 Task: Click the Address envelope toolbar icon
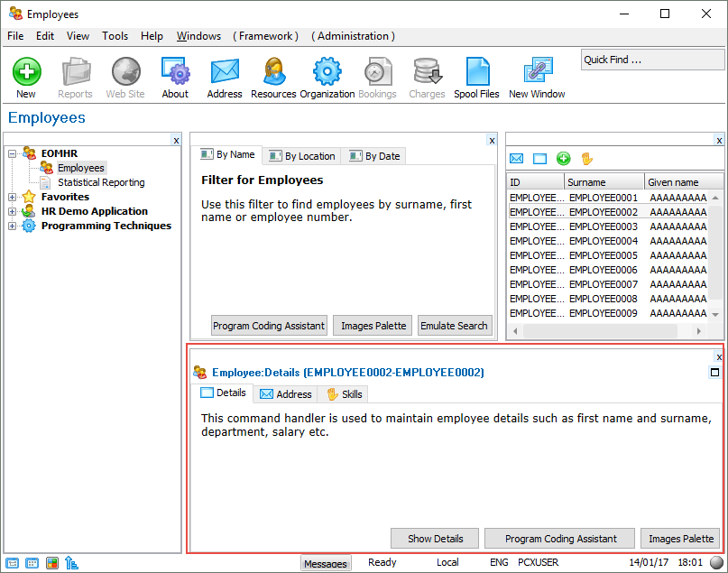click(224, 72)
